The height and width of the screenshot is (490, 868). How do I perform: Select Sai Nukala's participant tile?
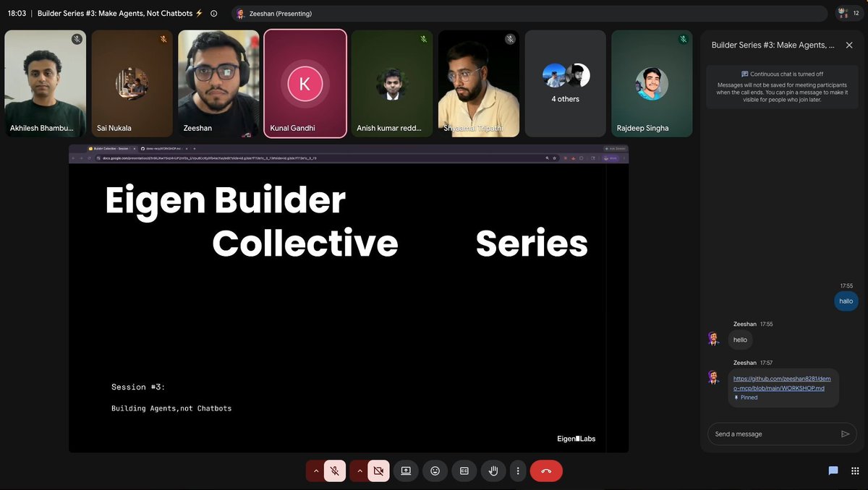click(132, 83)
